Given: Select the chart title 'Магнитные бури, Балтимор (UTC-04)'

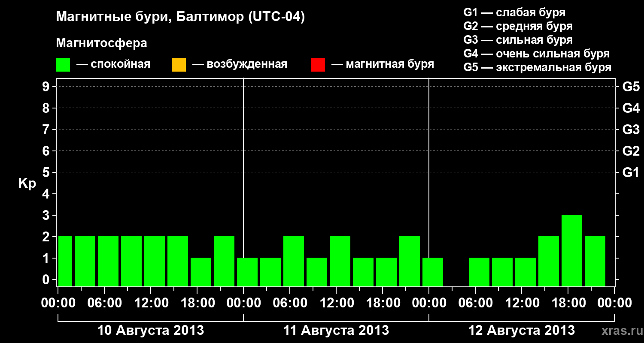Looking at the screenshot, I should click(x=180, y=17).
